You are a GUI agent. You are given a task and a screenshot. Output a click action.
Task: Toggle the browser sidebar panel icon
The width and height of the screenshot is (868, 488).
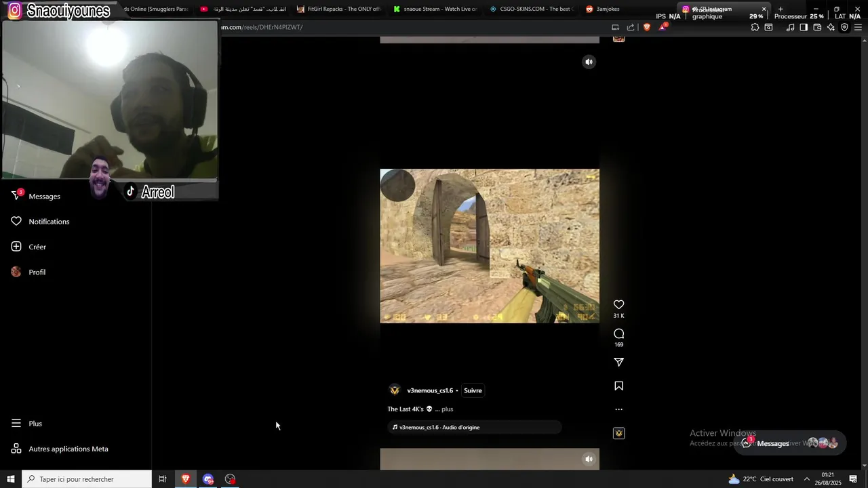[804, 27]
